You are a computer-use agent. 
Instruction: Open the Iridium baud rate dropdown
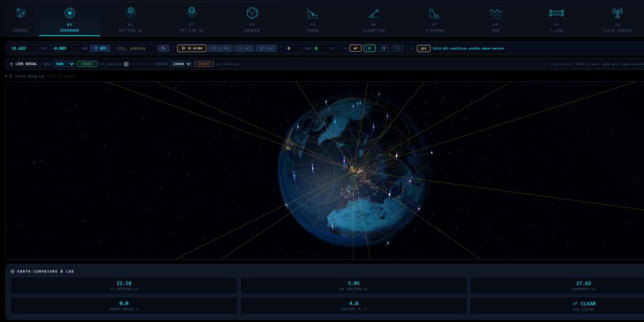(x=180, y=64)
